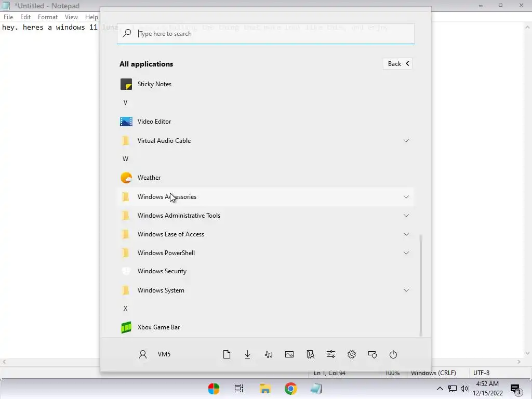Viewport: 532px width, 399px height.
Task: Open Notepad View menu
Action: coord(71,17)
